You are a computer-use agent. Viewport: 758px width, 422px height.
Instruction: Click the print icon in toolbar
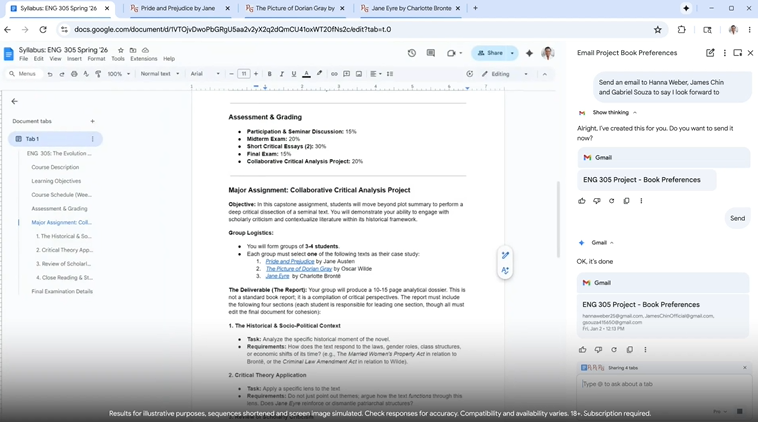tap(74, 74)
